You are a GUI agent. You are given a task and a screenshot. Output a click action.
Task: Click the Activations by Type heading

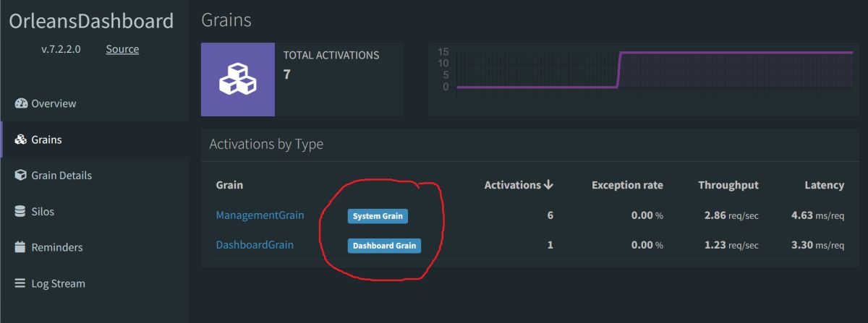(x=266, y=145)
